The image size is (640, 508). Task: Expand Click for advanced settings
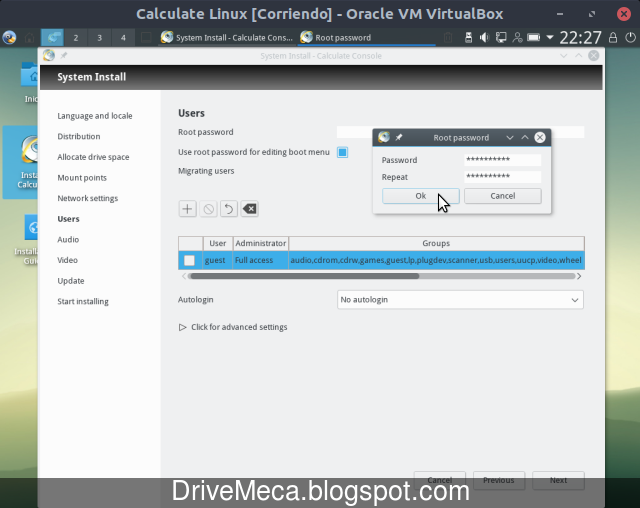tap(233, 327)
